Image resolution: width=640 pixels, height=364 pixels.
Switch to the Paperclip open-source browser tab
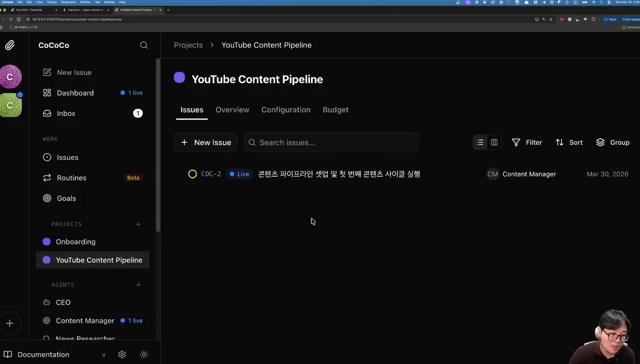click(85, 10)
